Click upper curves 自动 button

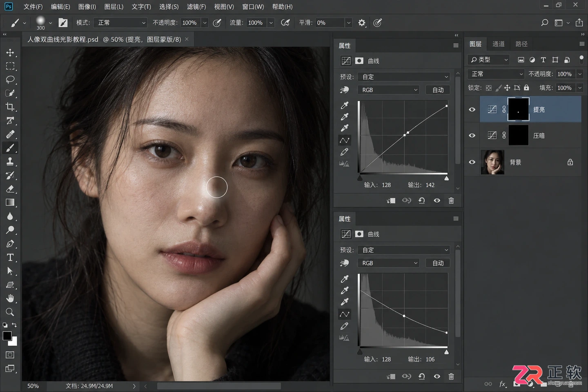(438, 90)
